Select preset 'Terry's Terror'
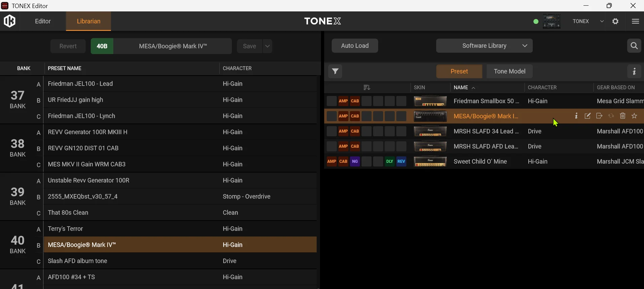This screenshot has width=644, height=289. click(x=180, y=229)
